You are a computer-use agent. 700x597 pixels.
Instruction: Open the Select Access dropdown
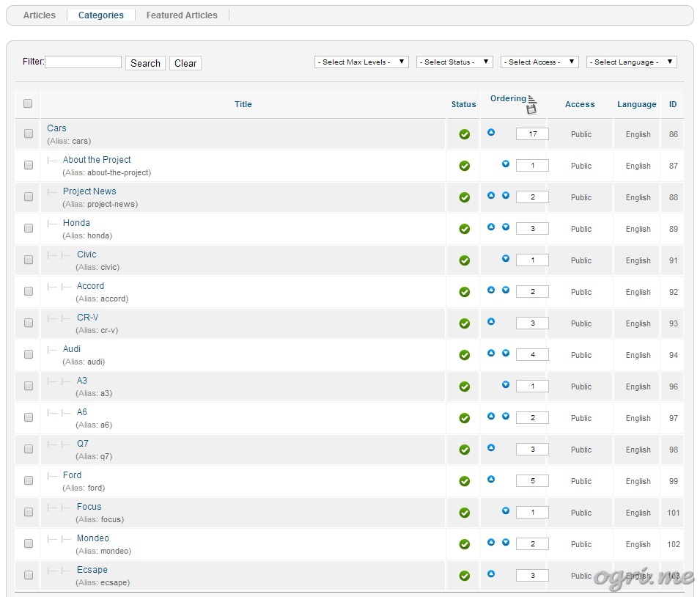click(x=539, y=62)
